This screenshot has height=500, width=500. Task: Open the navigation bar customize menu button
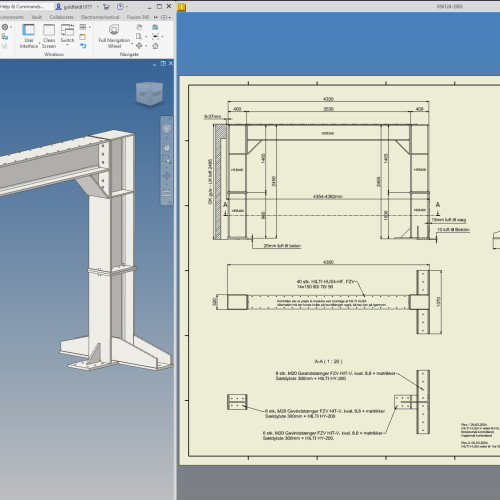pos(170,202)
